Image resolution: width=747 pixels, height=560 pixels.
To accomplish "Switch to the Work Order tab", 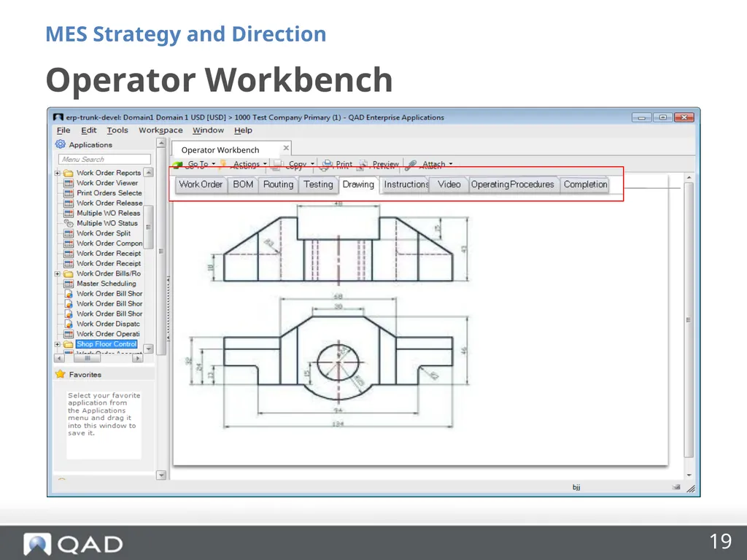I will (x=201, y=184).
